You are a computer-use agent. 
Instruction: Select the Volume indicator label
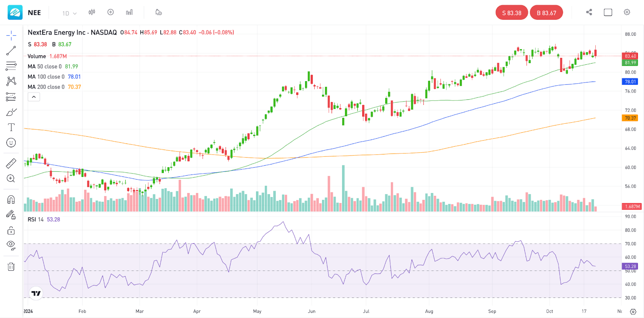[37, 56]
